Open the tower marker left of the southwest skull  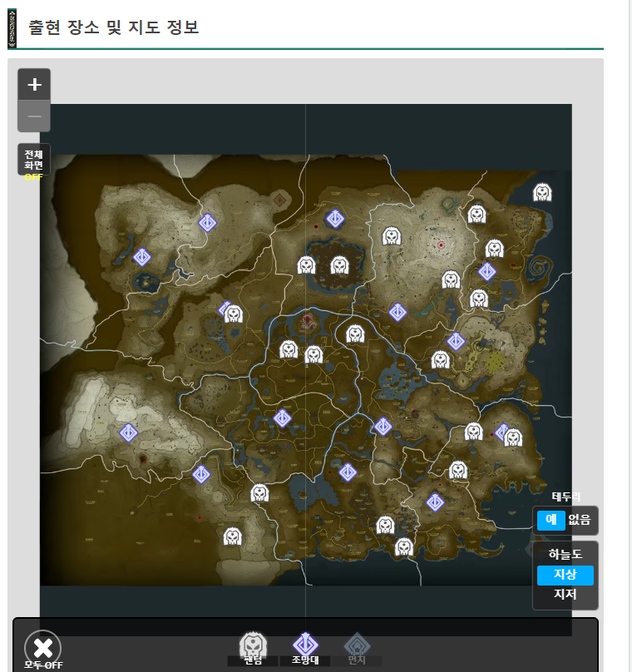pyautogui.click(x=201, y=474)
